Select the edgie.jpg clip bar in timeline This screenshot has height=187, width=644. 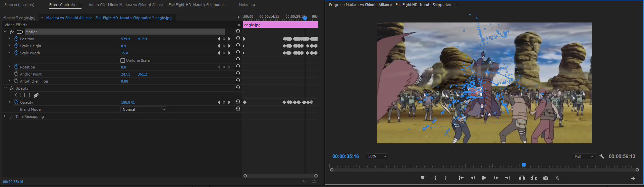(x=280, y=25)
